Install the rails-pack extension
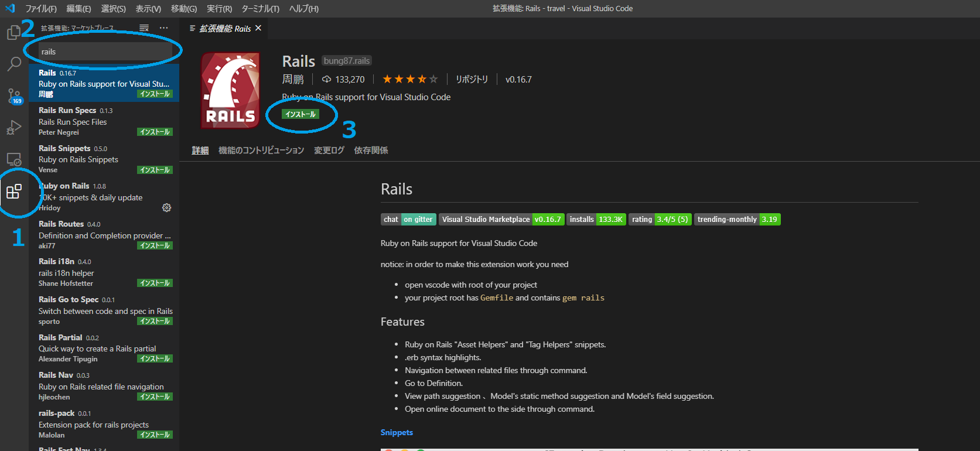 pyautogui.click(x=155, y=435)
